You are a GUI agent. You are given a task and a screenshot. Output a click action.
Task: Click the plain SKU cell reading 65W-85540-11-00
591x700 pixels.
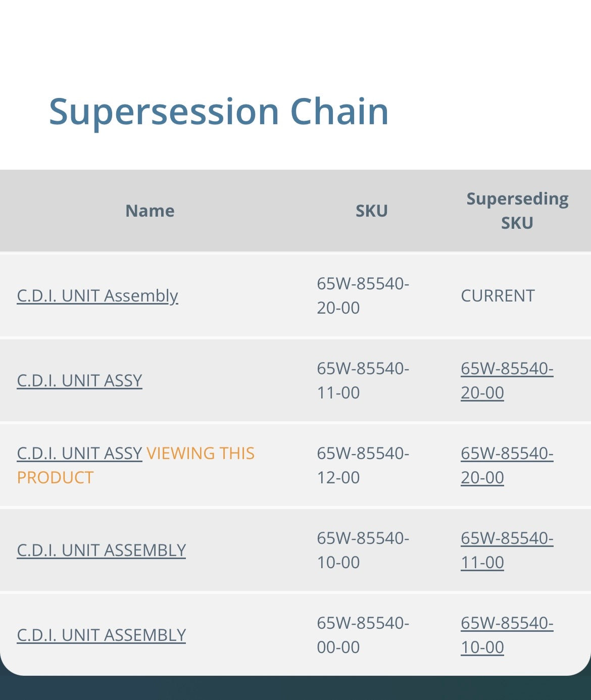(363, 380)
